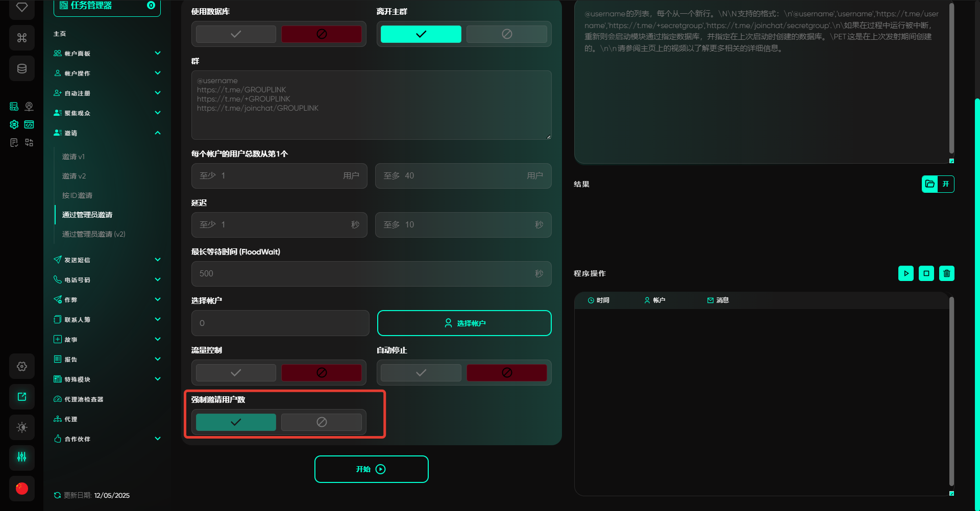
Task: Turn off 强制邀请用户数 with the ban option
Action: [321, 422]
